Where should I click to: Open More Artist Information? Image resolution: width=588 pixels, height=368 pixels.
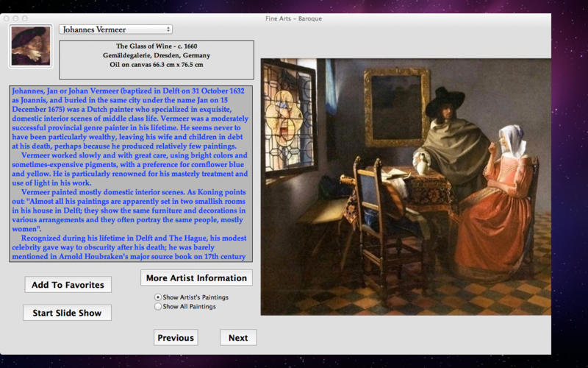tap(196, 278)
